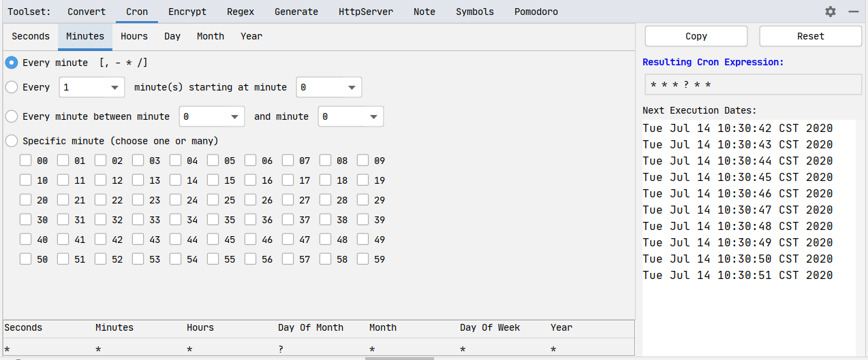The width and height of the screenshot is (868, 360).
Task: Switch to the Convert toolset tab
Action: (x=87, y=12)
